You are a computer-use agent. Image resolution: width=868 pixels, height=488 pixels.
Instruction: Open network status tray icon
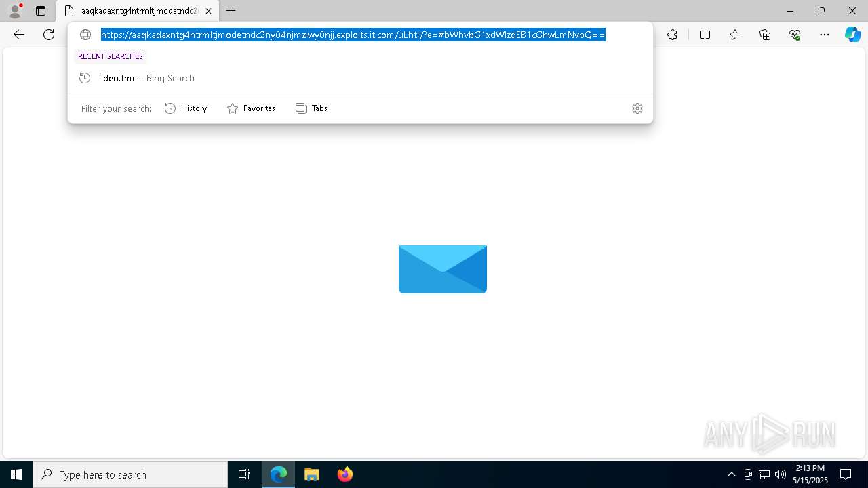(764, 474)
